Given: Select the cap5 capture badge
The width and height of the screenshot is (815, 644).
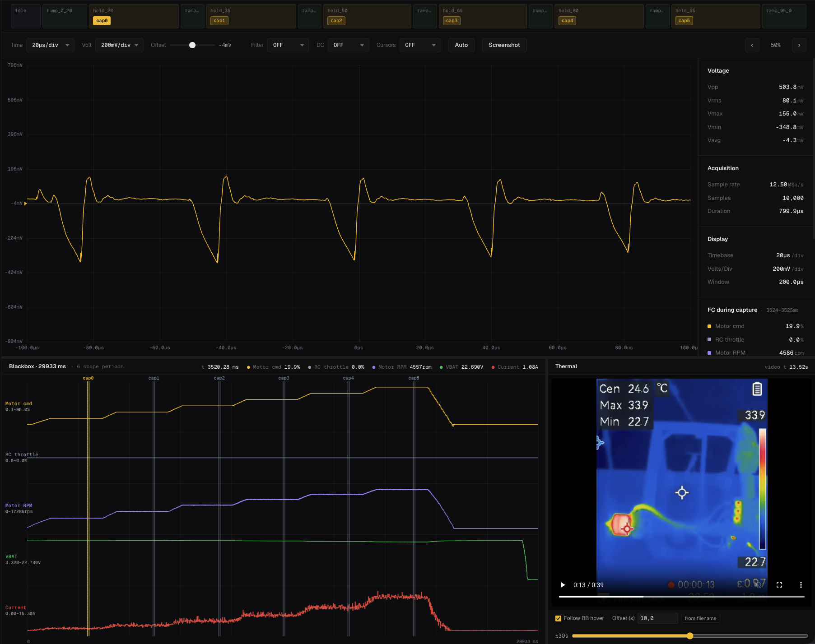Looking at the screenshot, I should click(684, 21).
